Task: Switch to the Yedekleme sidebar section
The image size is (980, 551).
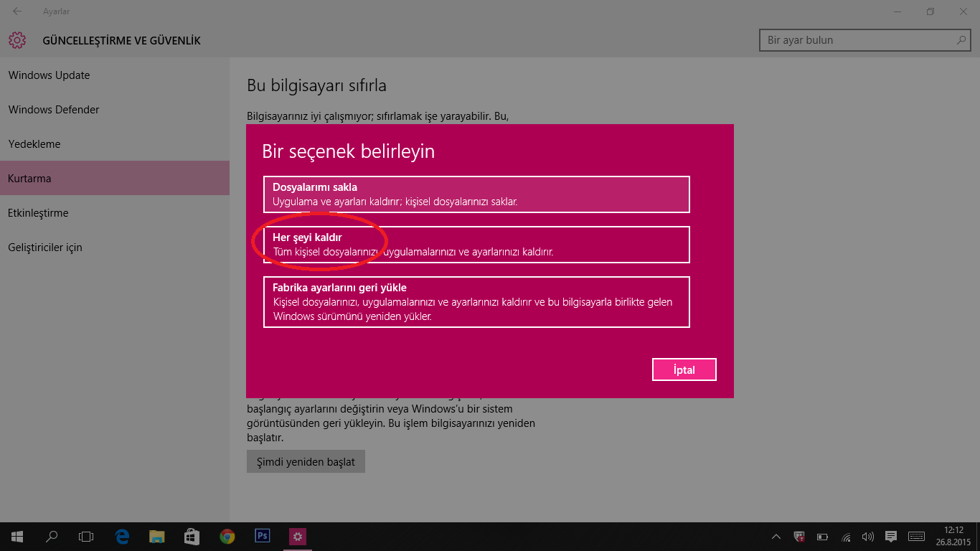Action: [34, 143]
